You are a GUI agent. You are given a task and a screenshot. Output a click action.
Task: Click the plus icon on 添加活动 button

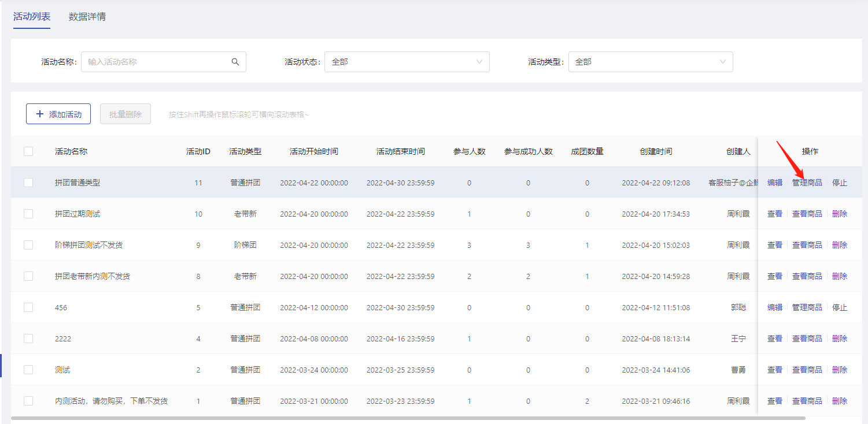pos(40,114)
